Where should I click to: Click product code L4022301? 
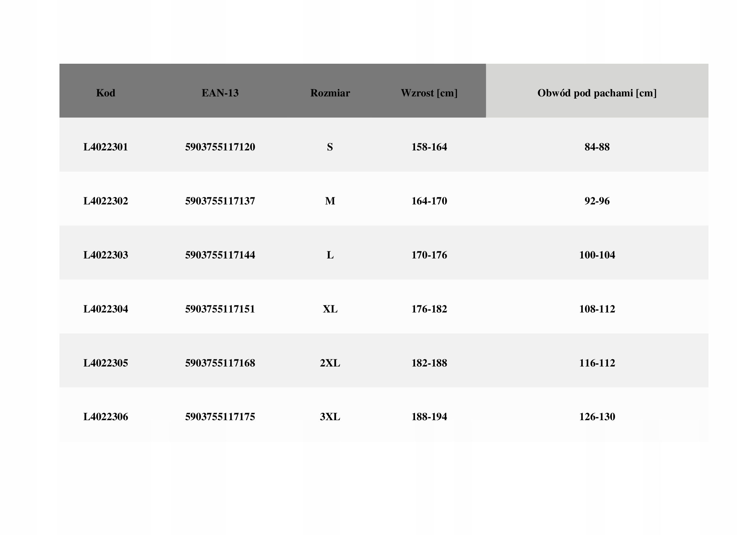106,147
